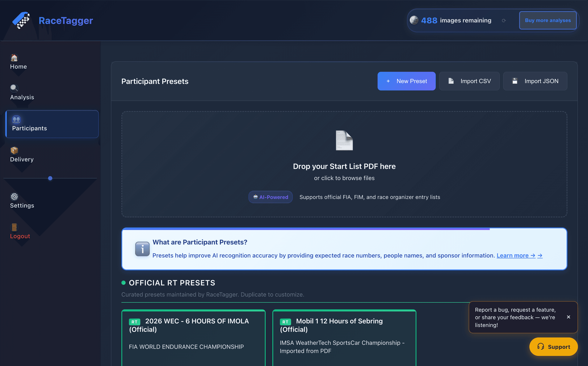Click 'FIA WORLD ENDURANCE CHAMPIONSHIP' description
Viewport: 588px width, 366px height.
click(x=186, y=347)
